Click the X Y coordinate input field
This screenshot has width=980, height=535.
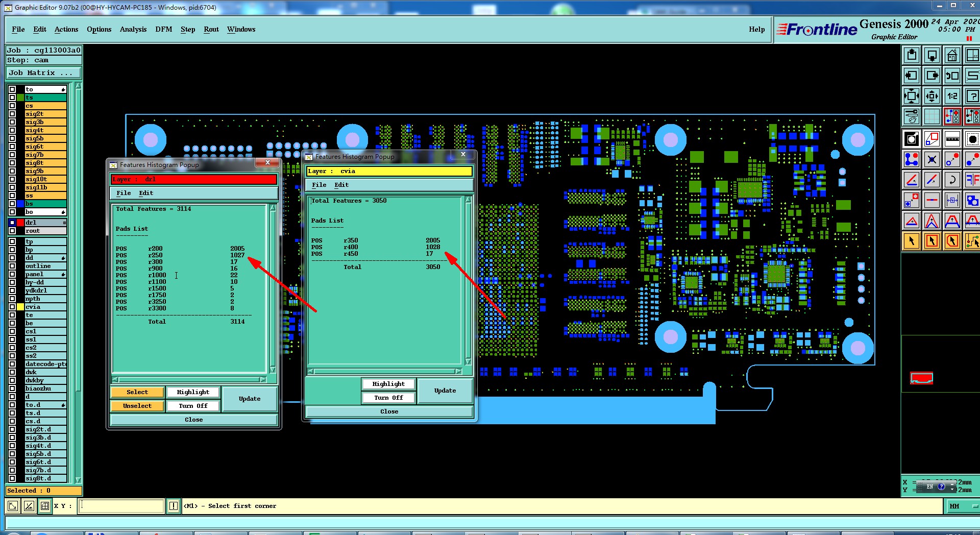(121, 506)
